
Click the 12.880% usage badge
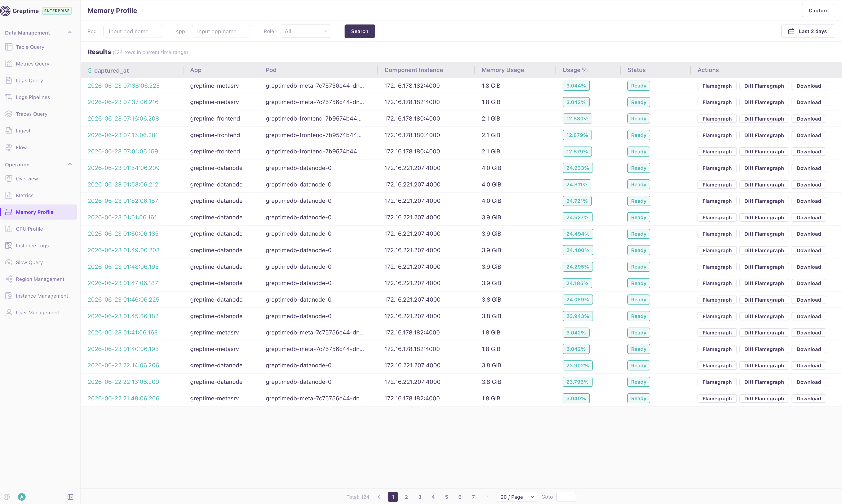click(x=577, y=118)
